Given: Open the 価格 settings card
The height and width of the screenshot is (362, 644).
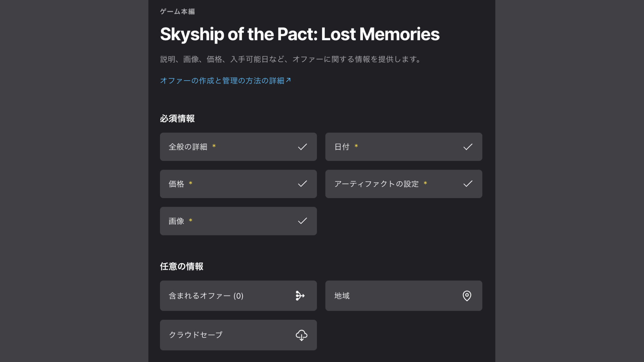Looking at the screenshot, I should 176,184.
